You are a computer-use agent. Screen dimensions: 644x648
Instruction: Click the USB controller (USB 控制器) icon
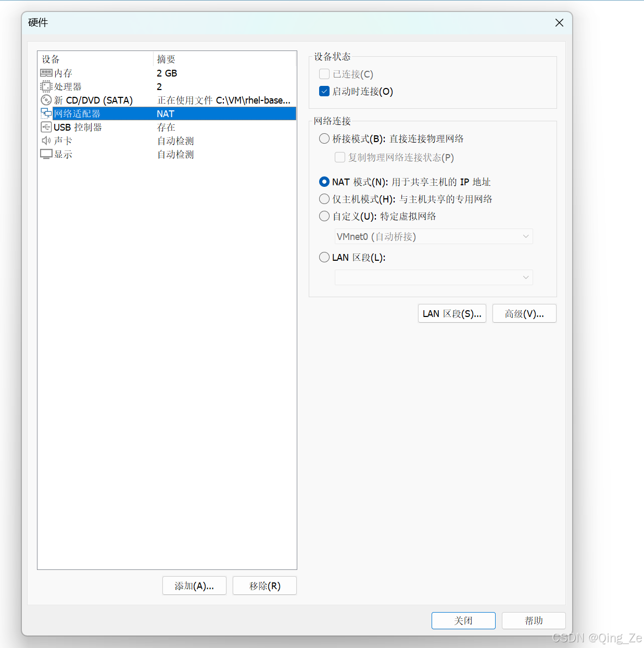coord(46,127)
